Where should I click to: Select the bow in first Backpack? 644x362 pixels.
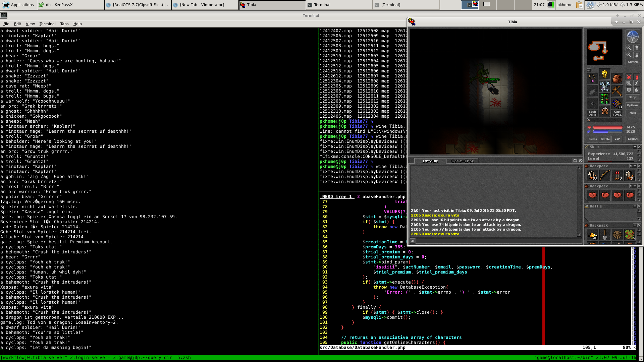click(605, 175)
